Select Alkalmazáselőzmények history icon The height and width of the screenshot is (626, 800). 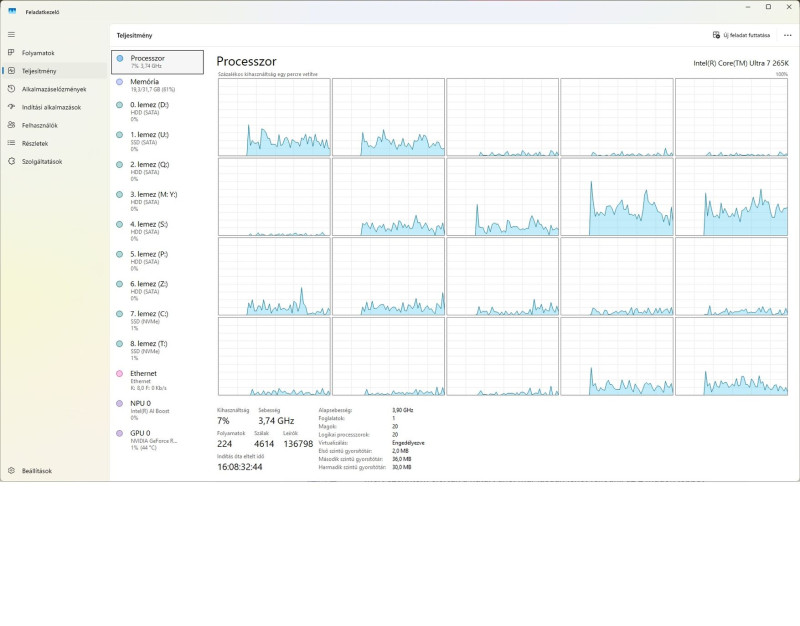click(x=11, y=89)
